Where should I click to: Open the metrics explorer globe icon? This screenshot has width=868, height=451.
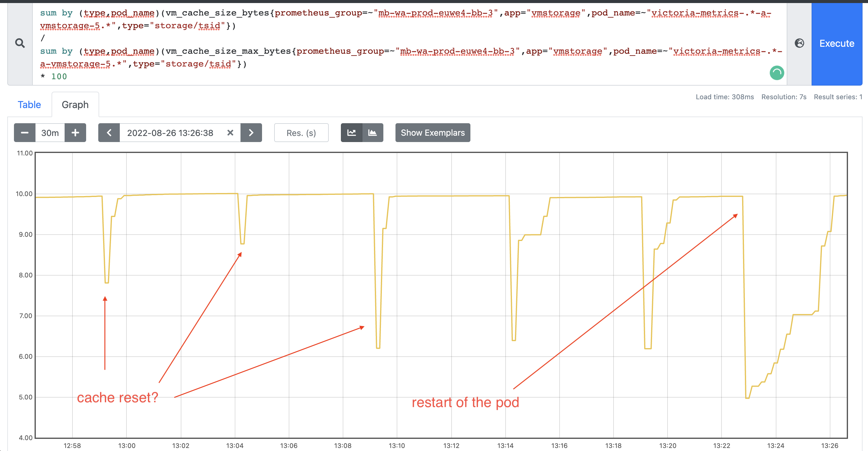click(799, 43)
